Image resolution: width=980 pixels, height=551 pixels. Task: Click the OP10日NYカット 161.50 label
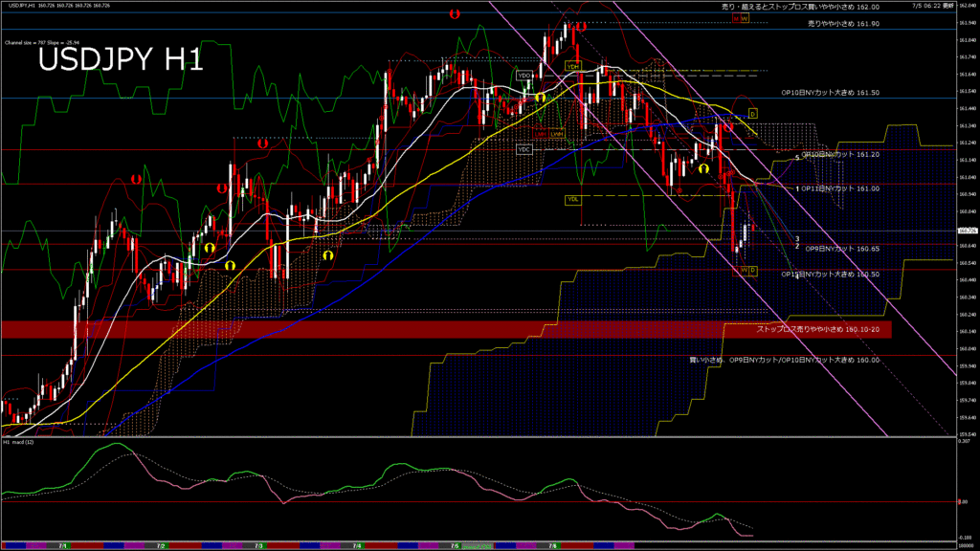tap(830, 93)
